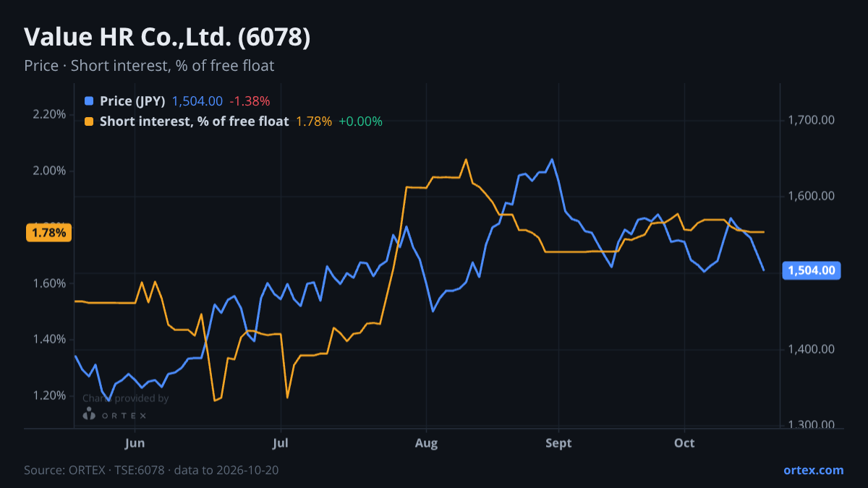
Task: Click the 1,400.00 right axis label
Action: 812,349
